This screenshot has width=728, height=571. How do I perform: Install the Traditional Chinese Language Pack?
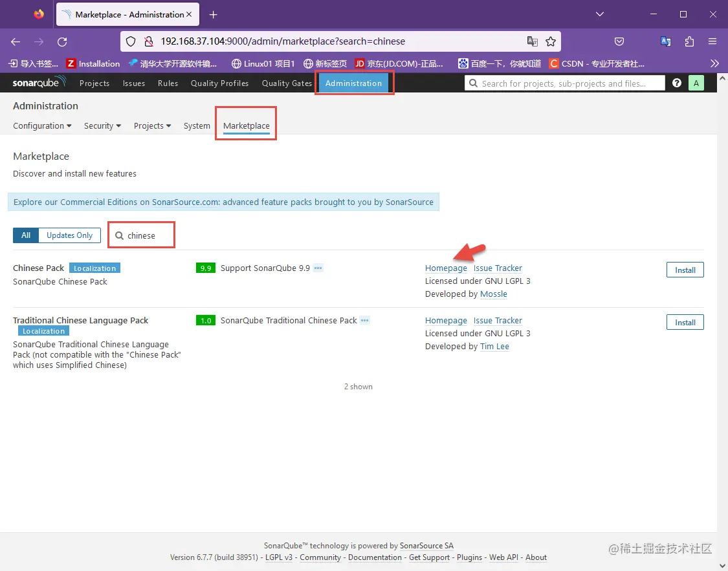pyautogui.click(x=685, y=323)
